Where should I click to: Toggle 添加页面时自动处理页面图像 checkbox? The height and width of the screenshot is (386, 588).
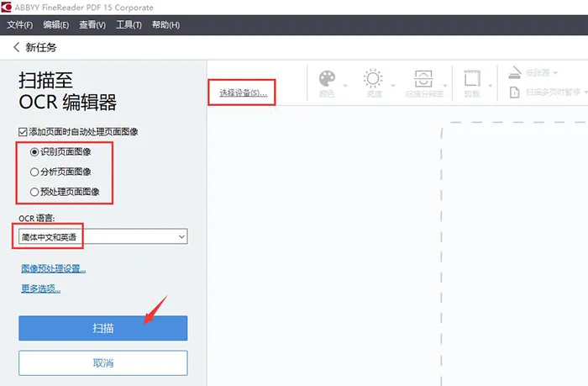click(23, 132)
